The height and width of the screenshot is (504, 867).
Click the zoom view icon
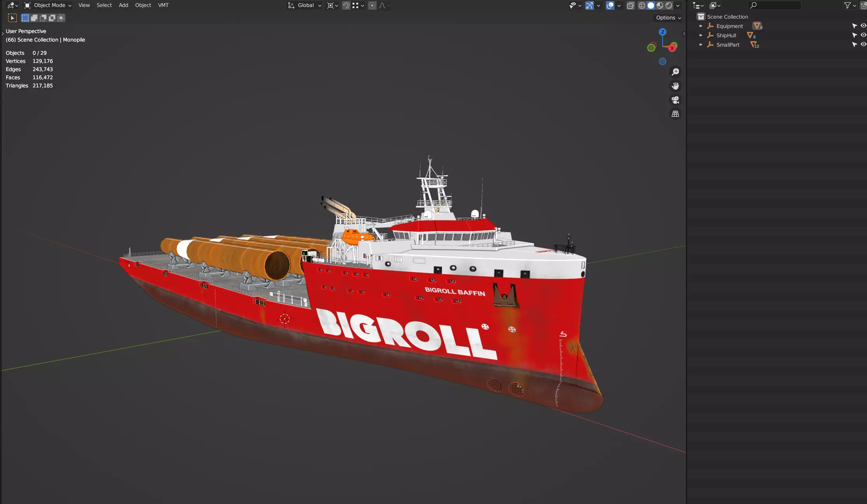(675, 72)
